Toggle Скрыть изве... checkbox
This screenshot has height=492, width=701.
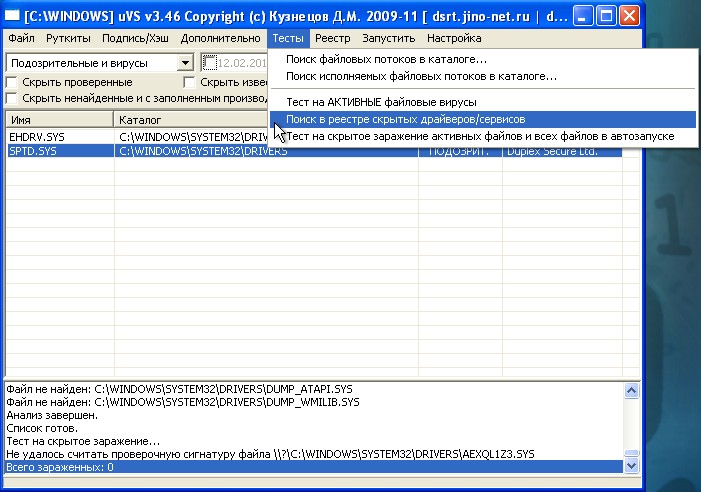click(190, 82)
